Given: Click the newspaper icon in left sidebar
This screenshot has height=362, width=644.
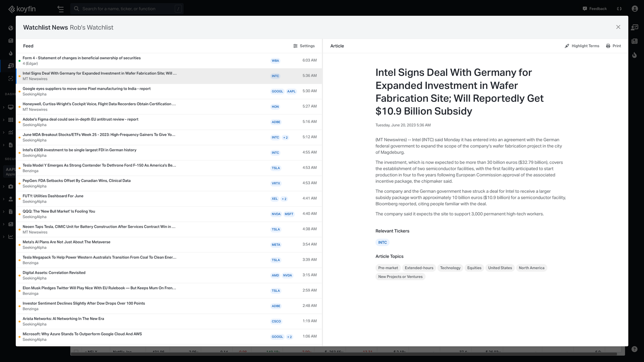Looking at the screenshot, I should (x=11, y=41).
